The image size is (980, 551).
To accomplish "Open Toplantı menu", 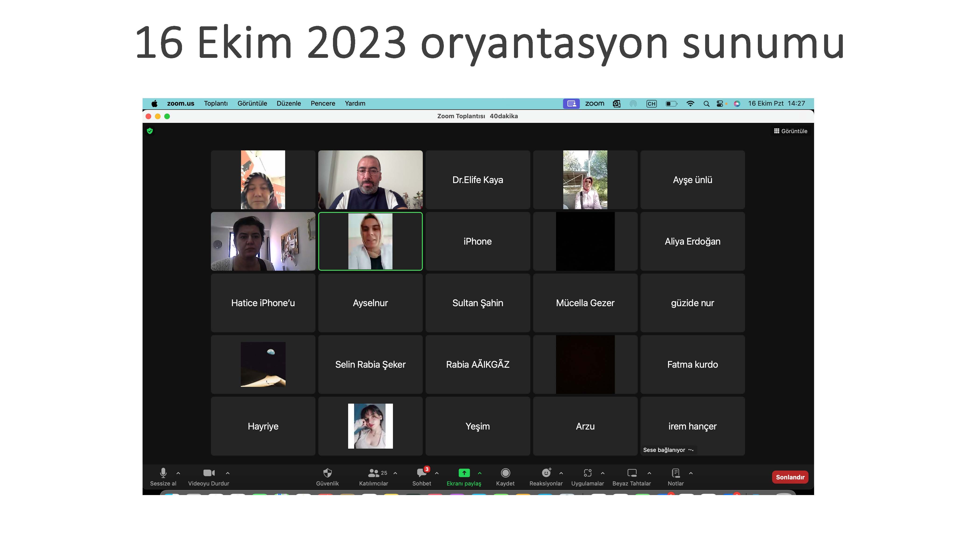I will coord(216,104).
